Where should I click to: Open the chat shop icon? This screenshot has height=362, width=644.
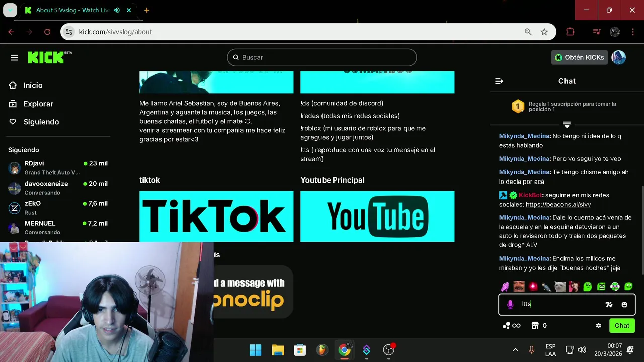pyautogui.click(x=535, y=326)
